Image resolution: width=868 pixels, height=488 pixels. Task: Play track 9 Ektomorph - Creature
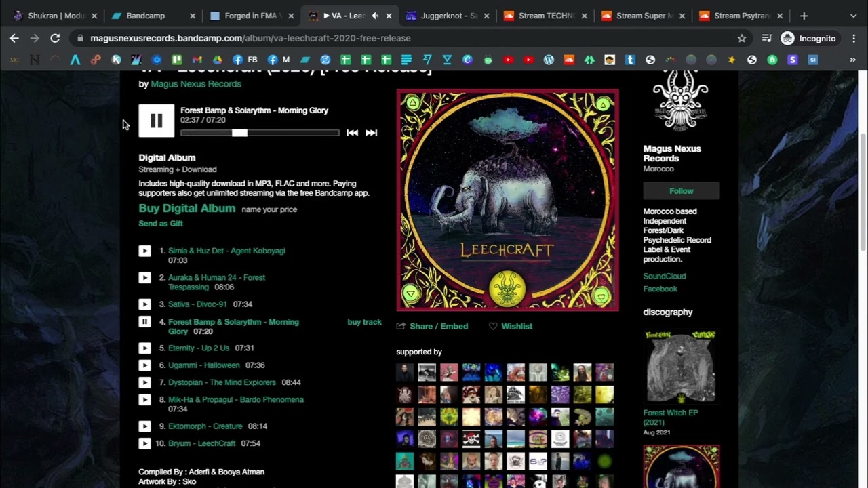(144, 426)
